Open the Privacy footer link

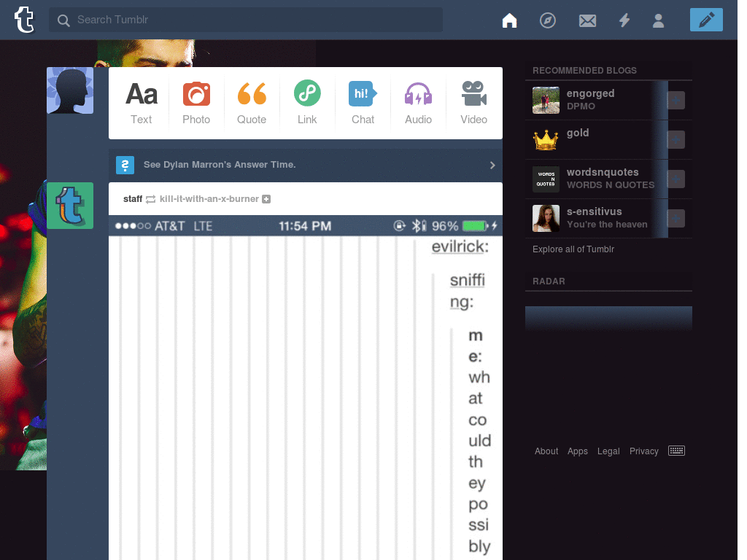click(x=643, y=451)
